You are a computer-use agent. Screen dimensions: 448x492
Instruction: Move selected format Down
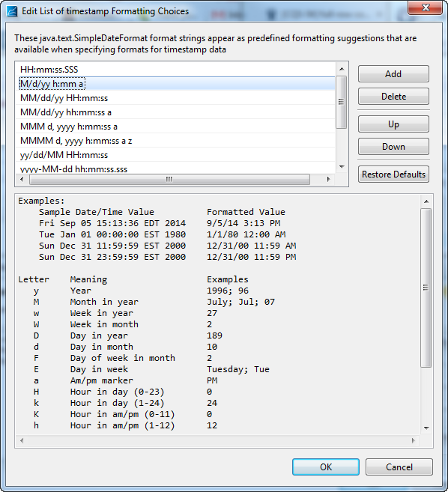coord(393,147)
